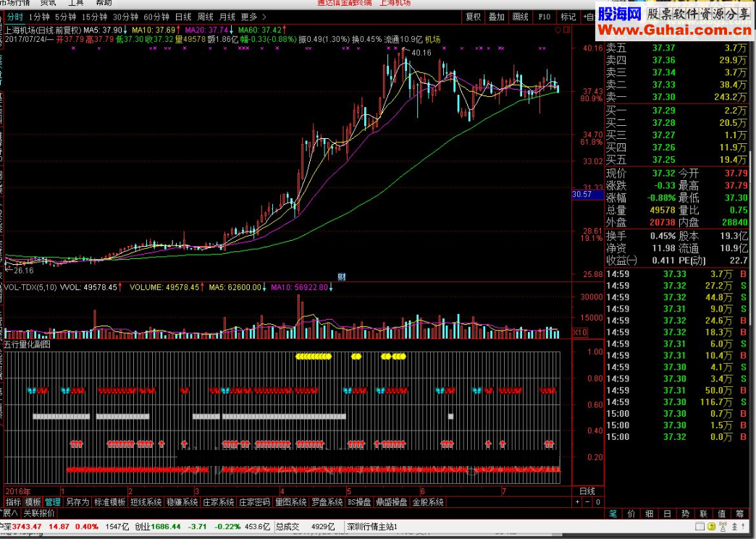Screen dimensions: 756x539
Task: Click the signal tower icon in the status bar
Action: tap(723, 527)
